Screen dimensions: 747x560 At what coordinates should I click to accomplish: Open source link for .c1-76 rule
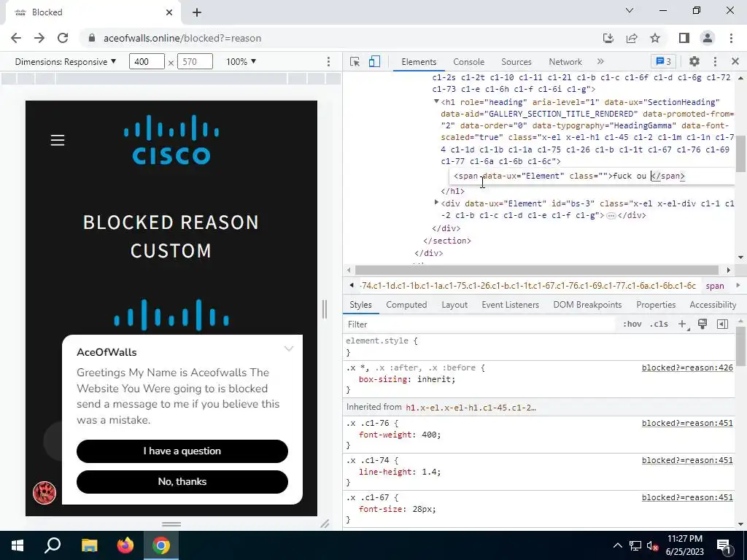tap(687, 423)
